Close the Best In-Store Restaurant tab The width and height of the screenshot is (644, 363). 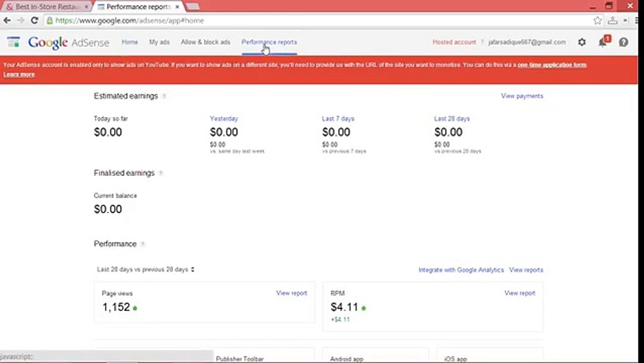86,7
